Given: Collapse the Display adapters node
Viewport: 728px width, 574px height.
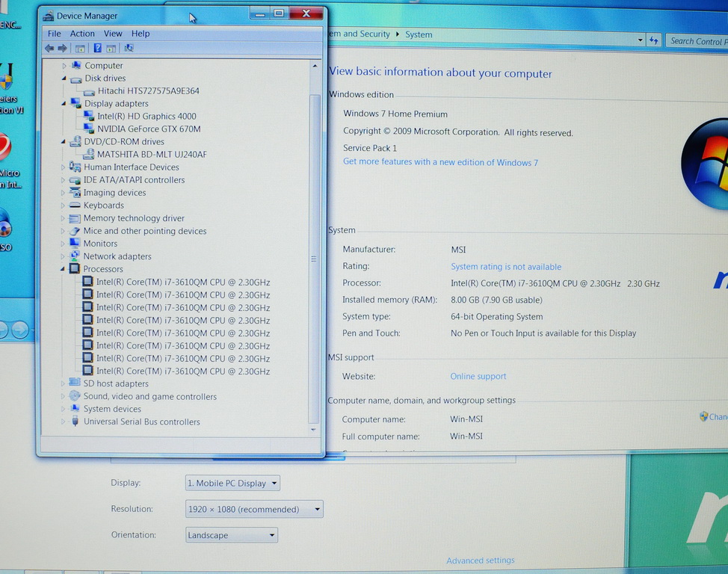Looking at the screenshot, I should (64, 104).
